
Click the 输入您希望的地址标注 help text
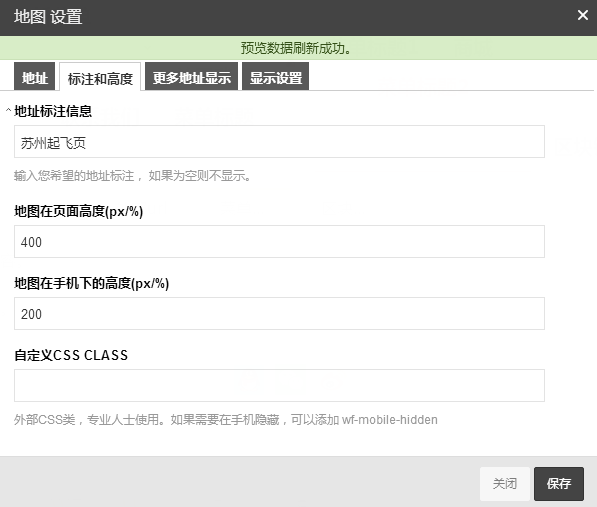pyautogui.click(x=132, y=176)
